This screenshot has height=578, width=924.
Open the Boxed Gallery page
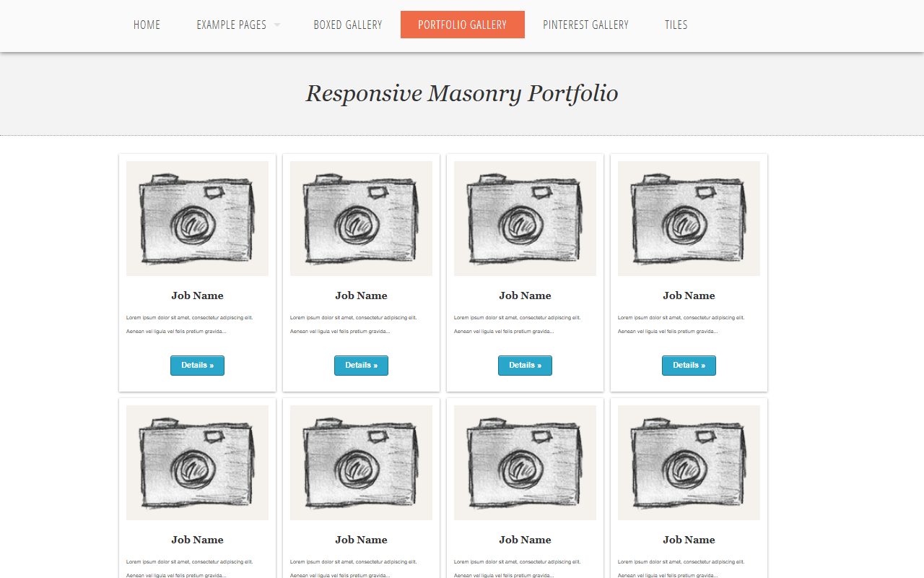pos(348,25)
